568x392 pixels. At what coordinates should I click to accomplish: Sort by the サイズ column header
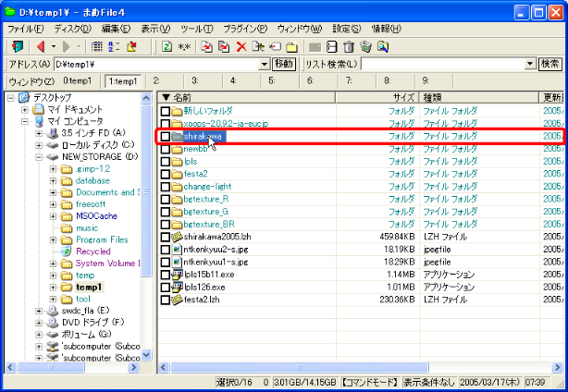402,97
